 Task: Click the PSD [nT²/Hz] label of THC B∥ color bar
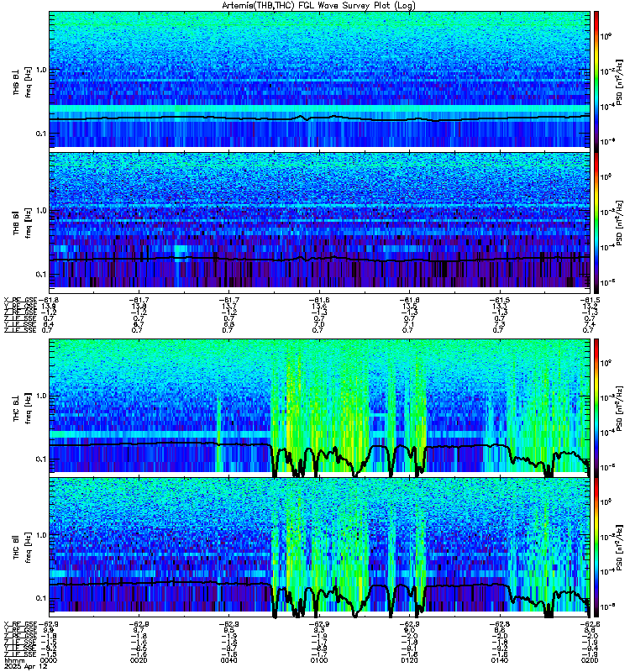coord(620,548)
